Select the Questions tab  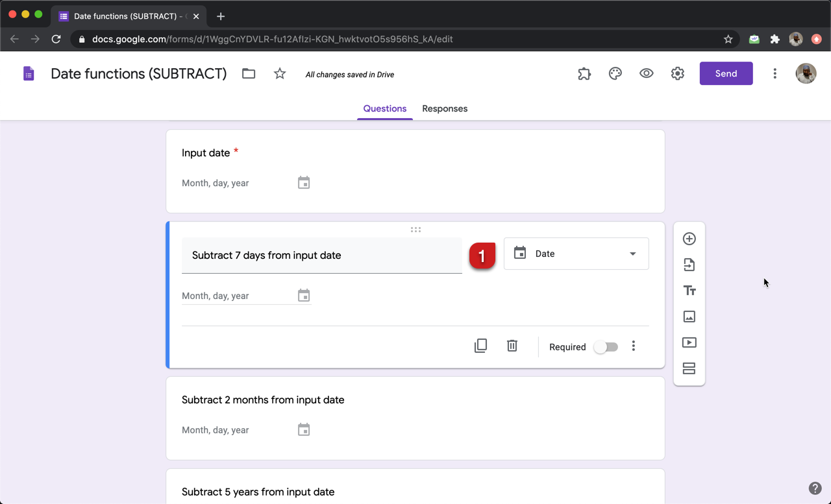384,108
